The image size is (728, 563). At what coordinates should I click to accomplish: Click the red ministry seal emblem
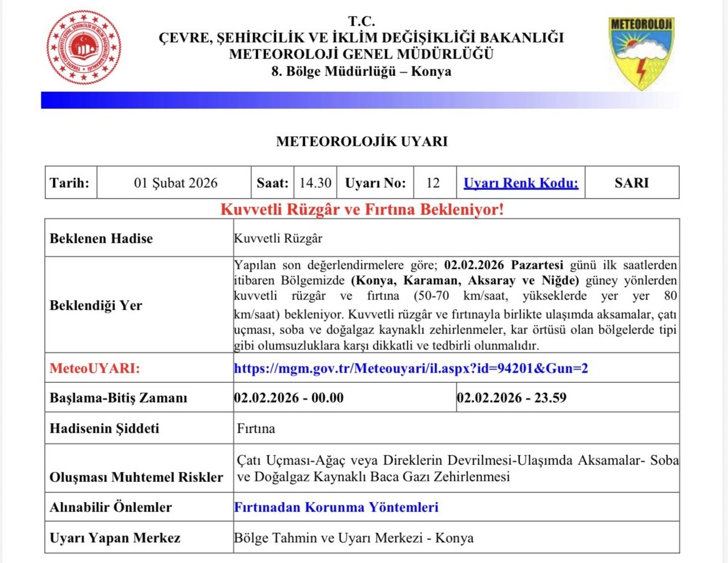point(84,48)
